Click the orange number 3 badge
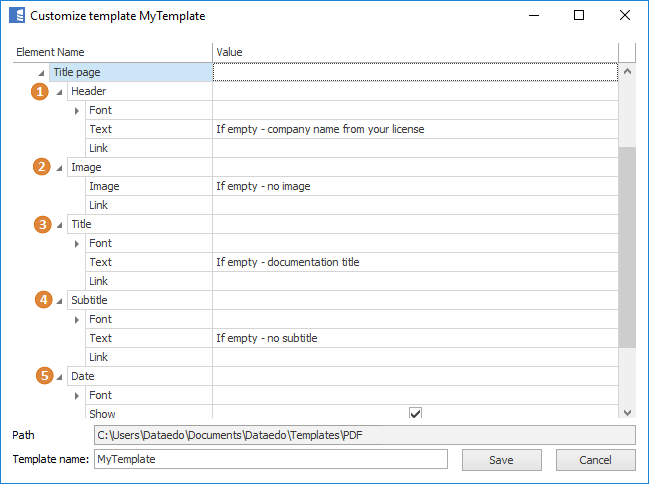Viewport: 649px width, 484px height. (x=41, y=224)
